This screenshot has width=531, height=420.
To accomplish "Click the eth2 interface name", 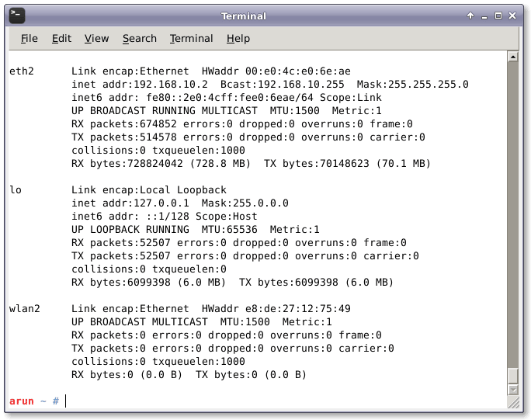I will (21, 71).
